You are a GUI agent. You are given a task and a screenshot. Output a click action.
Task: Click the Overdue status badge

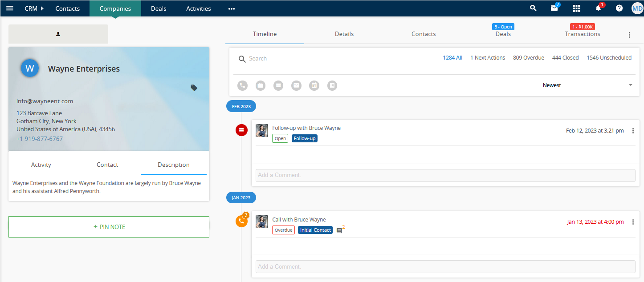coord(284,230)
